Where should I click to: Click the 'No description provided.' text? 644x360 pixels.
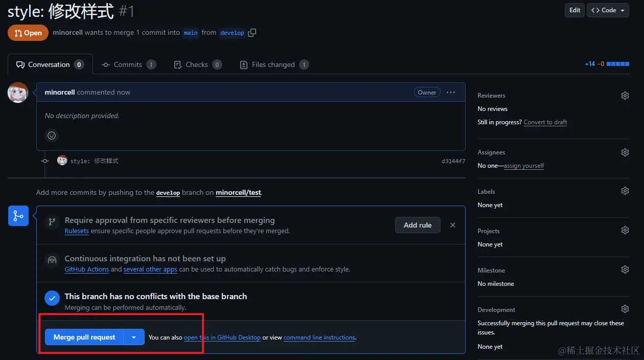(82, 116)
